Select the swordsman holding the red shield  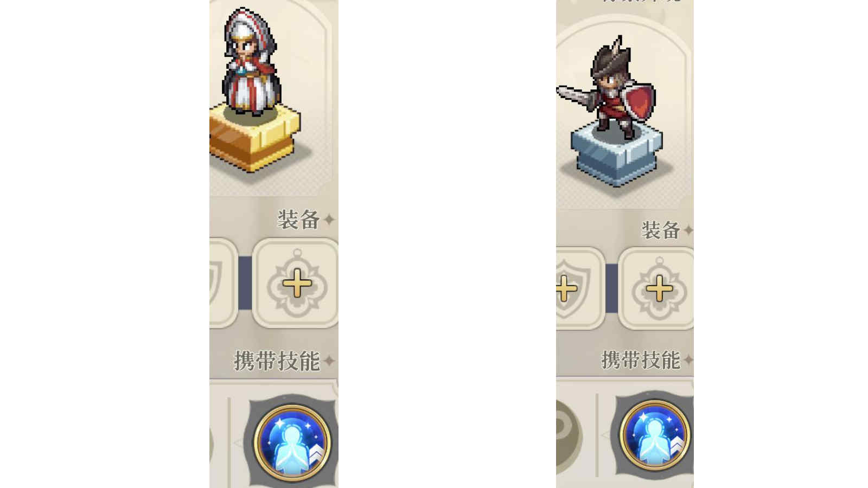[606, 88]
